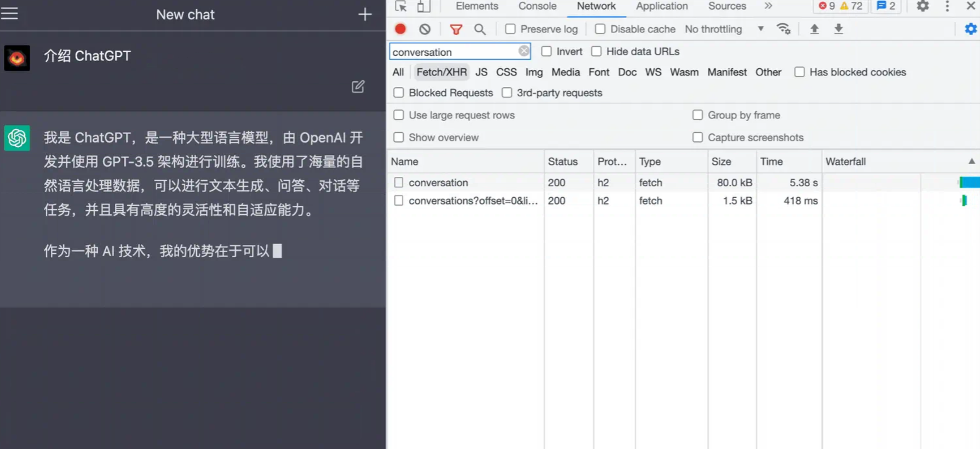Switch to the Sources tab
The height and width of the screenshot is (449, 980).
[727, 6]
